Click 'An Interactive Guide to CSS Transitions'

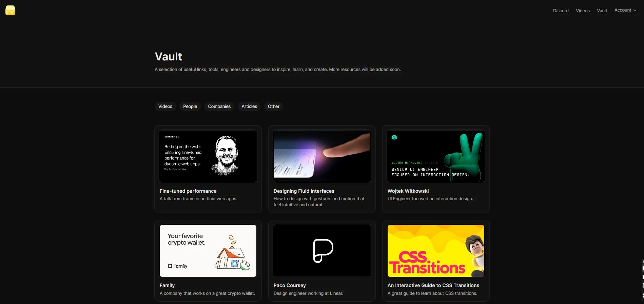[x=433, y=285]
